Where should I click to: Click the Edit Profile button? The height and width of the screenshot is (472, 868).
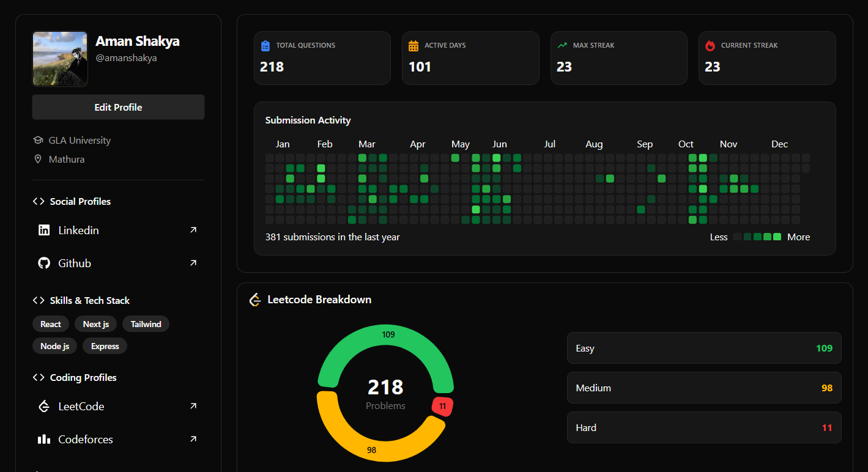coord(118,108)
